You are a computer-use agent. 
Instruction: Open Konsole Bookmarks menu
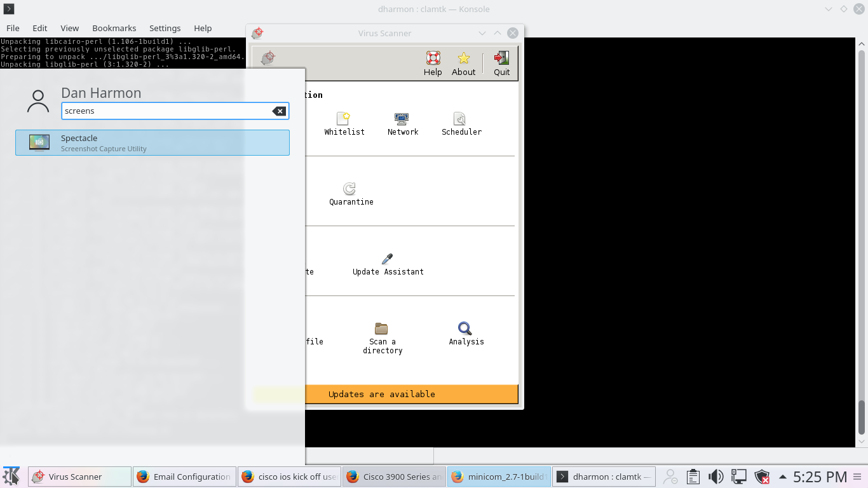[114, 28]
